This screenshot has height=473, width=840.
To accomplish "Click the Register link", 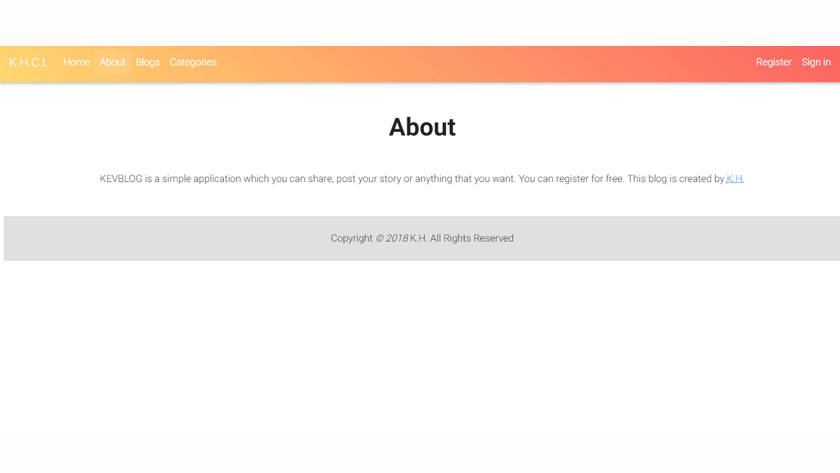I will point(773,62).
